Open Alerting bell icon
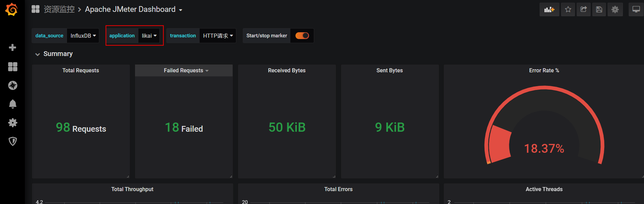This screenshot has height=204, width=644. (x=13, y=104)
